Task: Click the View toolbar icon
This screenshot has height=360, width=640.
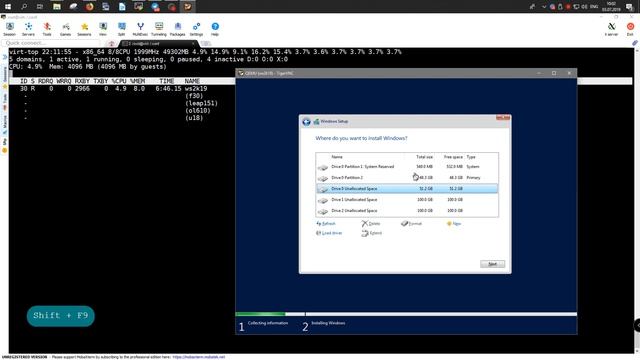Action: click(x=103, y=29)
